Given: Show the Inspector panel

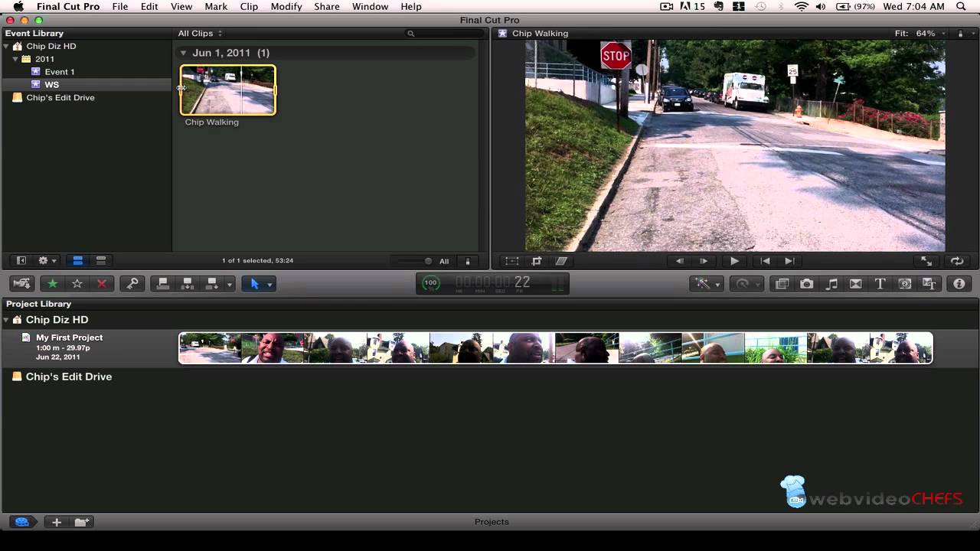Looking at the screenshot, I should 959,284.
